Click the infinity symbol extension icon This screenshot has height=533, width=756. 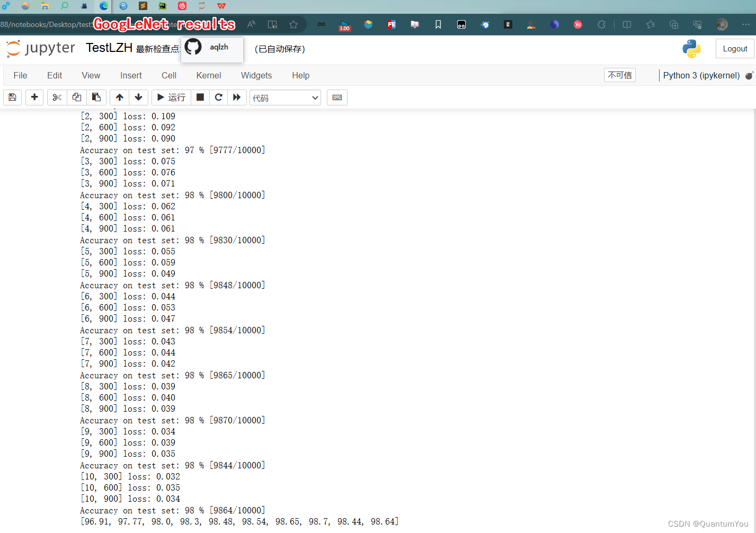coord(322,24)
